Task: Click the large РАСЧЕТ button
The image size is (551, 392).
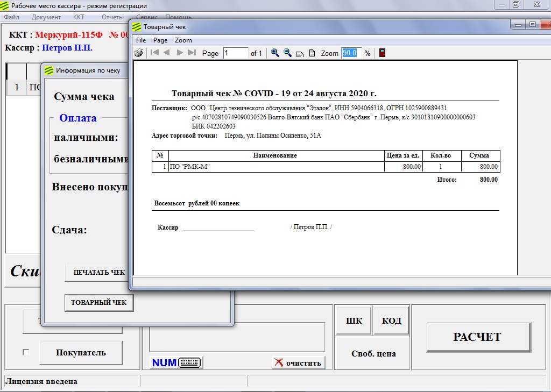Action: pyautogui.click(x=478, y=337)
